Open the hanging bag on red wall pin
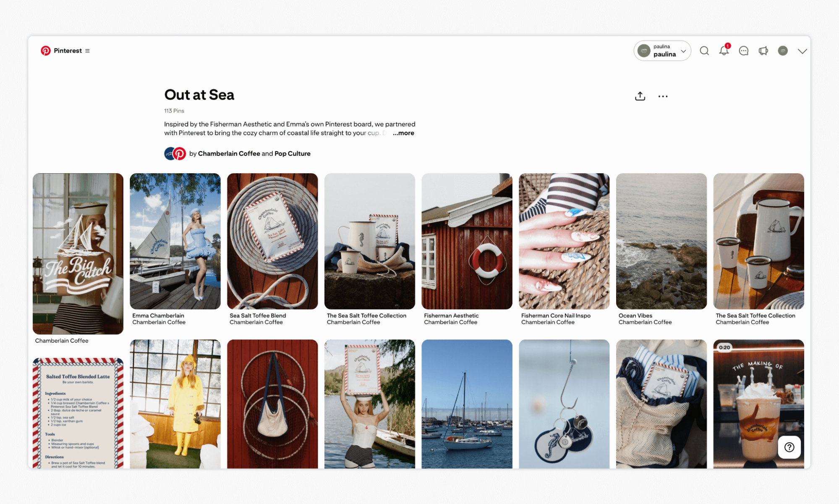The width and height of the screenshot is (839, 504). [272, 404]
